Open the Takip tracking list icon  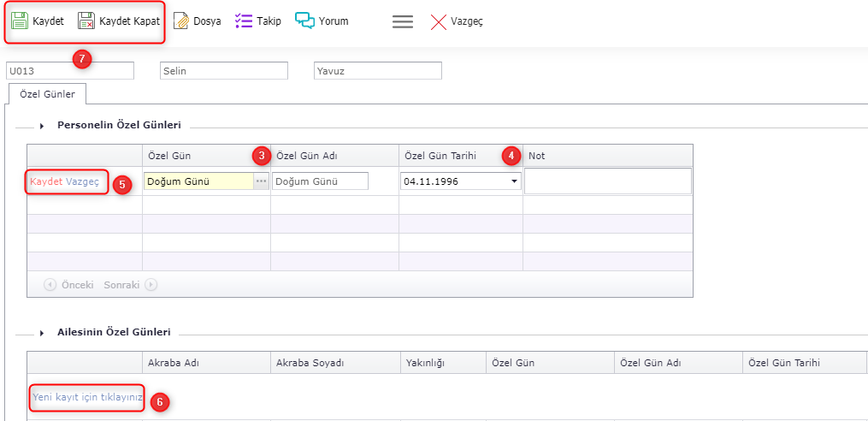click(244, 21)
